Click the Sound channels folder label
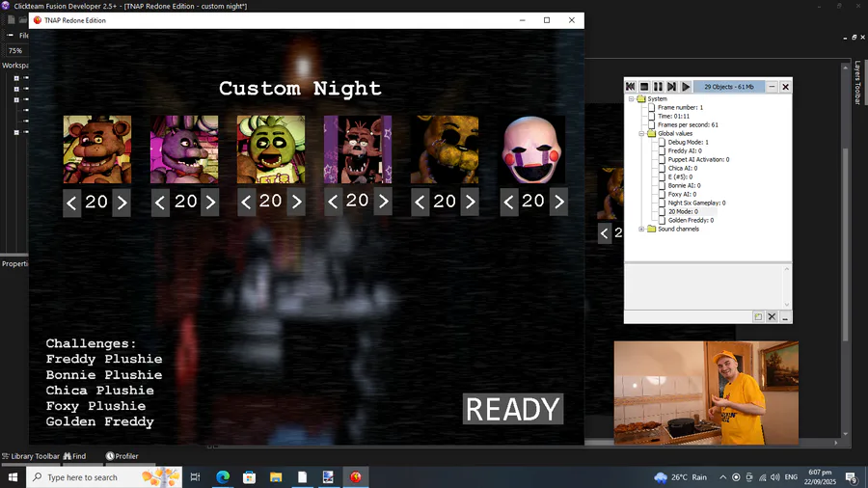 678,230
